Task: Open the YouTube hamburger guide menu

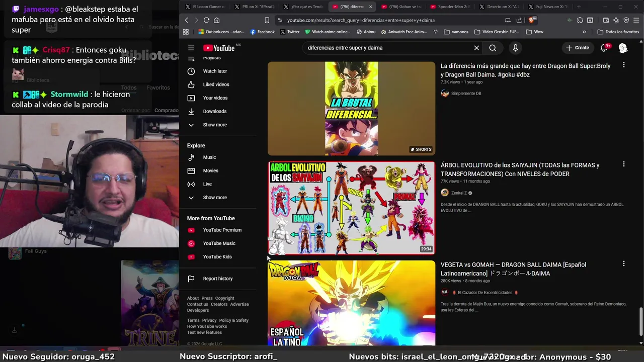Action: point(191,48)
